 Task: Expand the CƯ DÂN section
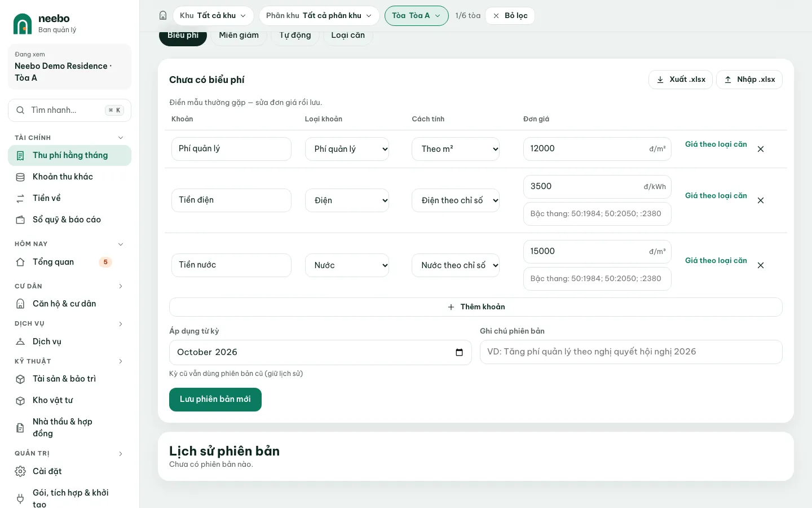(120, 286)
